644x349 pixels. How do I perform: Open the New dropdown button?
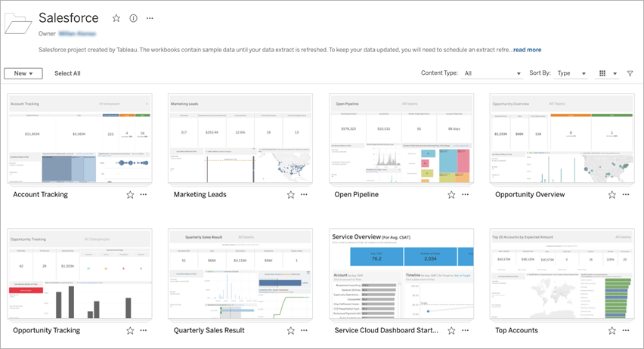click(x=23, y=73)
